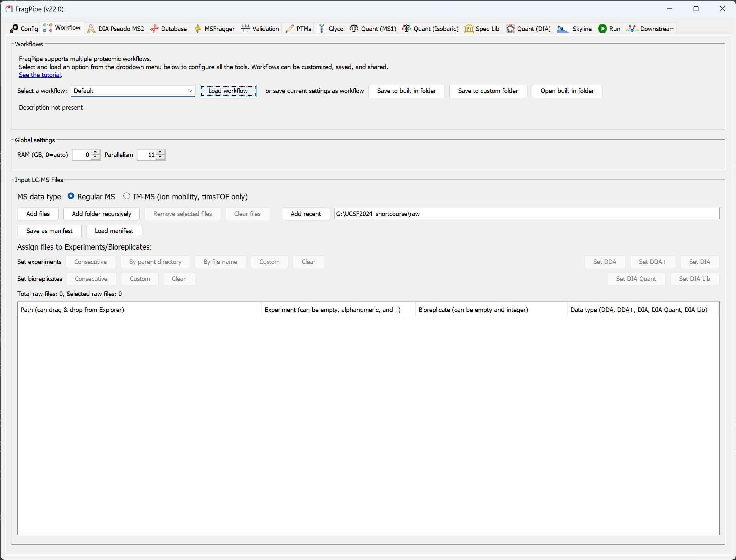Click the Database tab icon
Image resolution: width=736 pixels, height=560 pixels.
tap(154, 29)
